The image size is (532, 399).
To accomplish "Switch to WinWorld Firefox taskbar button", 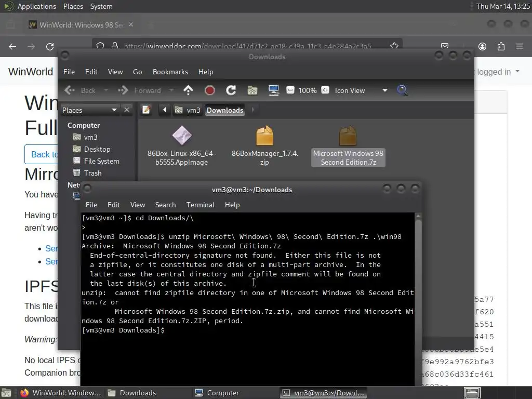I will (x=60, y=393).
